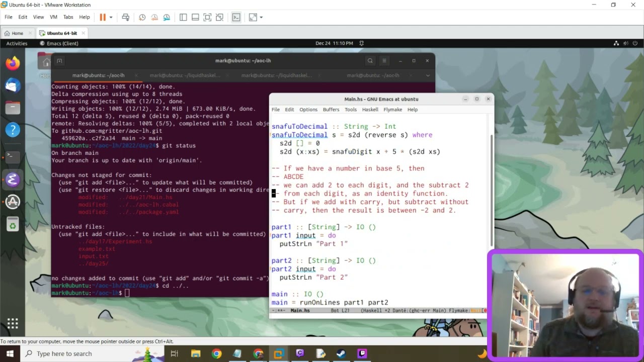Screen dimensions: 644x362
Task: Expand the stretch display dropdown arrow
Action: [261, 17]
